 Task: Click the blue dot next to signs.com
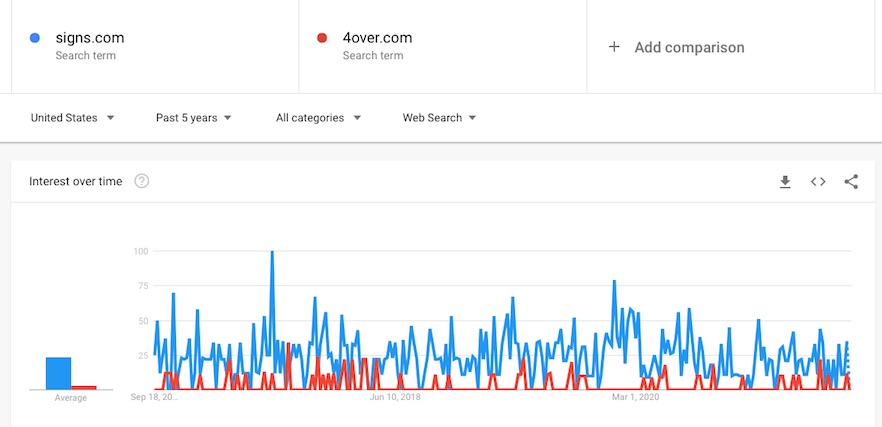[x=35, y=38]
